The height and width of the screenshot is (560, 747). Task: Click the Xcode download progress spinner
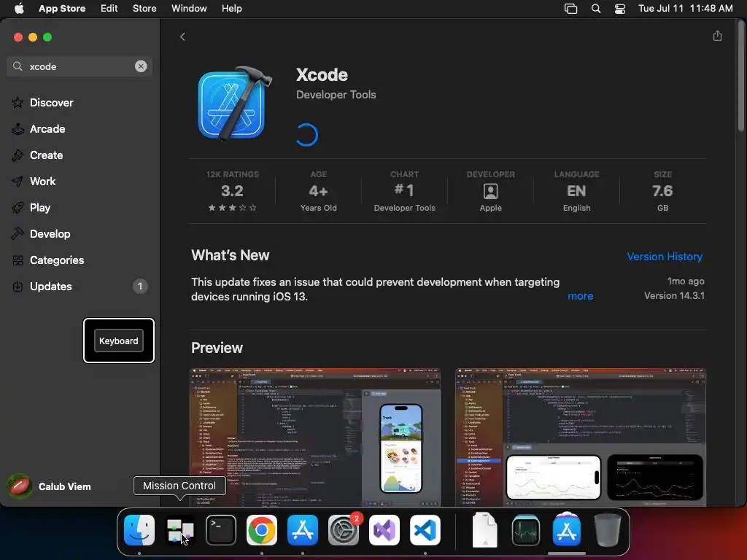click(x=307, y=135)
